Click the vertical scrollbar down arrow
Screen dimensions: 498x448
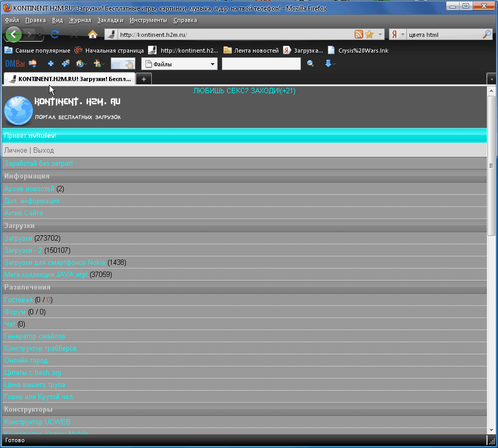point(491,430)
